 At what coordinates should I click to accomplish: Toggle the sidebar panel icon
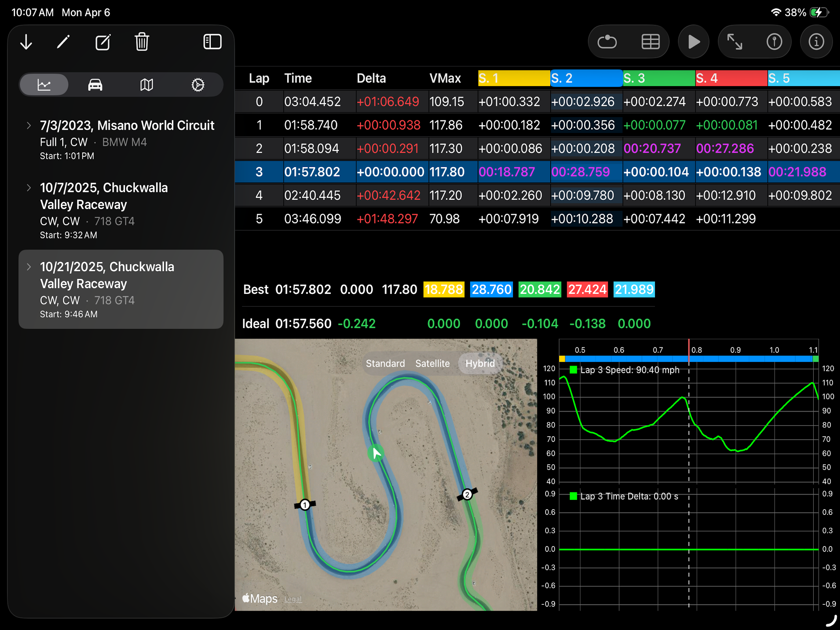[x=212, y=42]
